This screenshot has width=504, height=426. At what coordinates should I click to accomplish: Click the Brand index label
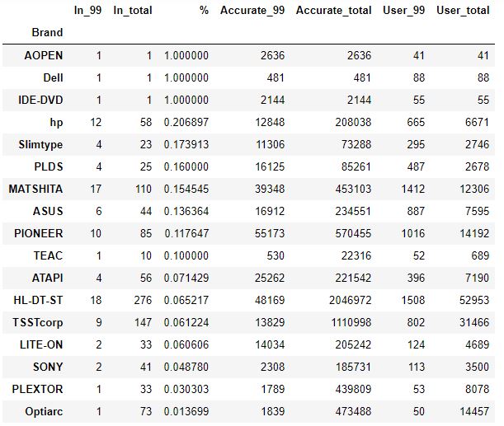(47, 33)
